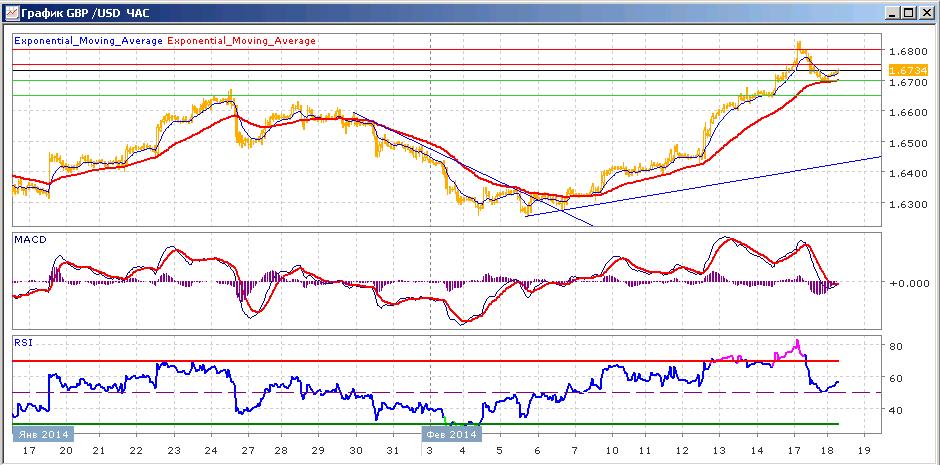This screenshot has height=465, width=940.
Task: Click the MACD panel label
Action: click(28, 240)
